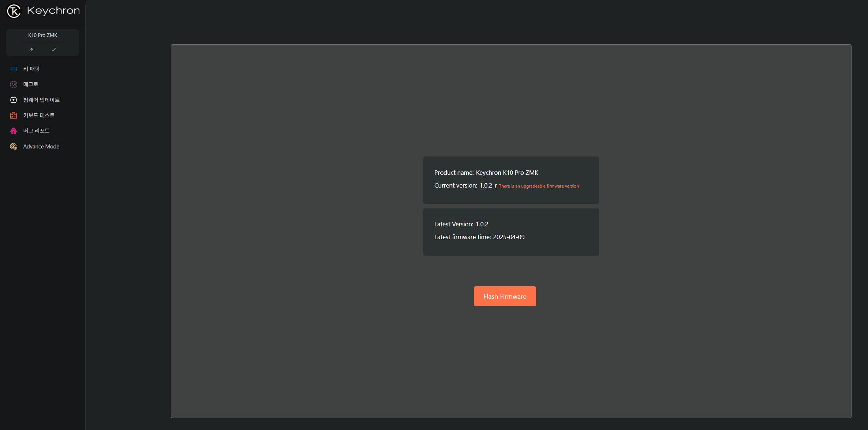Viewport: 868px width, 430px height.
Task: Click the Keychron brand name text
Action: click(53, 11)
